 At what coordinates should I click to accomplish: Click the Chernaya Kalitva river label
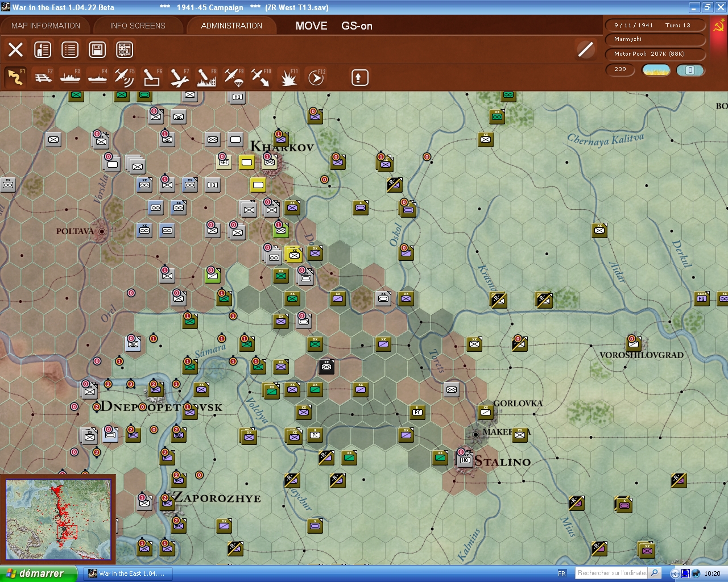pos(606,139)
